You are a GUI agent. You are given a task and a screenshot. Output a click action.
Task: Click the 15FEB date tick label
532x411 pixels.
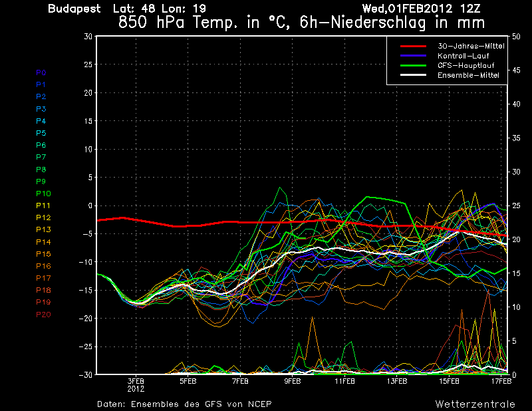(449, 382)
